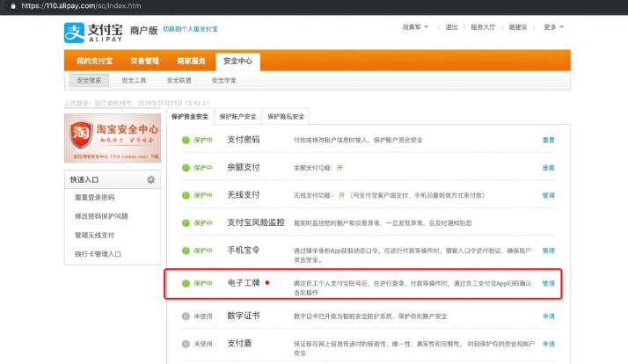628x364 pixels.
Task: Click 管理 for 电子工牌
Action: pyautogui.click(x=548, y=283)
